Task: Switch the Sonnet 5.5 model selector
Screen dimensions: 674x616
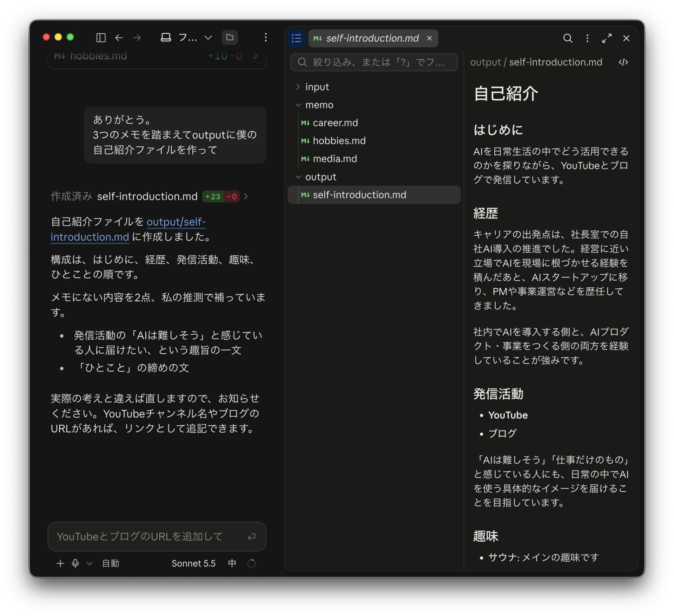Action: tap(193, 563)
